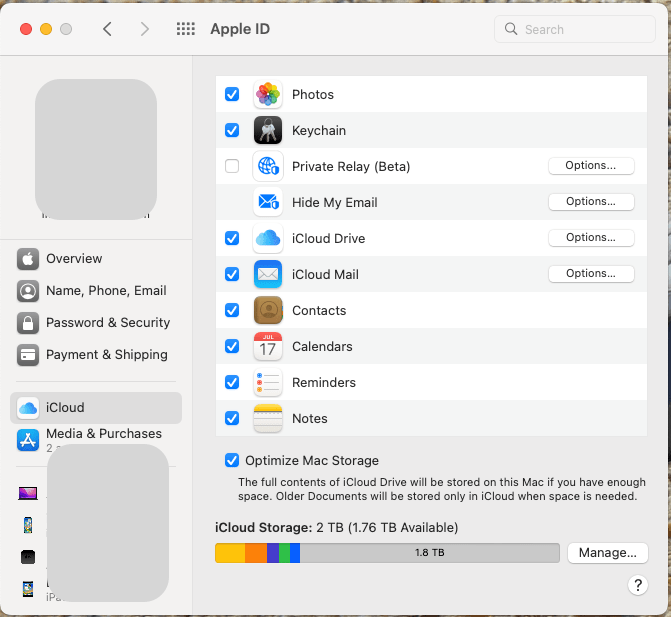Click Manage... storage button
This screenshot has width=671, height=617.
point(608,553)
